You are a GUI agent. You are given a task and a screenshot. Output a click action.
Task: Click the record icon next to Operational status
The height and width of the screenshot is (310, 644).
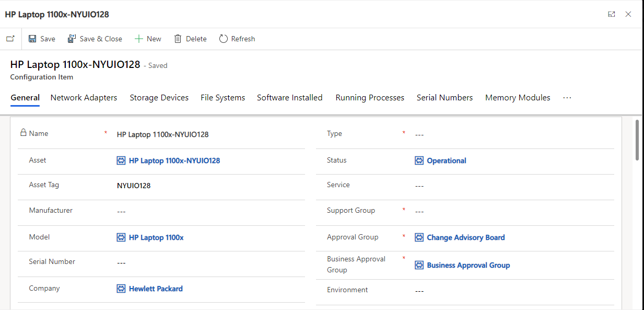419,160
